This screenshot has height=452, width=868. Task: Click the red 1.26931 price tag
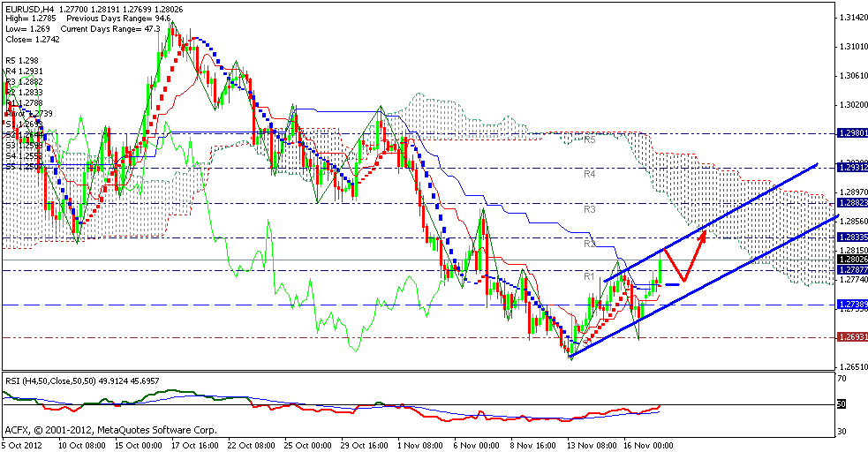[850, 337]
